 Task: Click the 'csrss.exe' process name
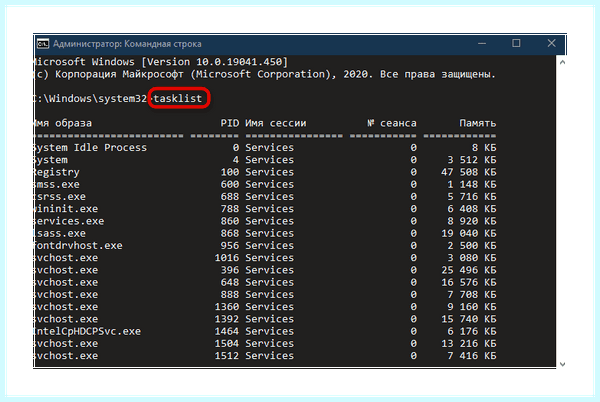(x=60, y=197)
